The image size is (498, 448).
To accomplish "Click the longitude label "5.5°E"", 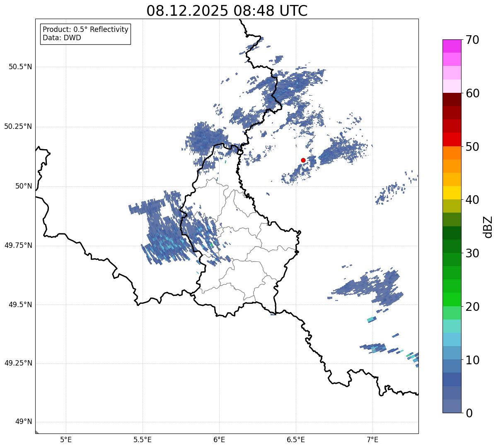I will 143,439.
